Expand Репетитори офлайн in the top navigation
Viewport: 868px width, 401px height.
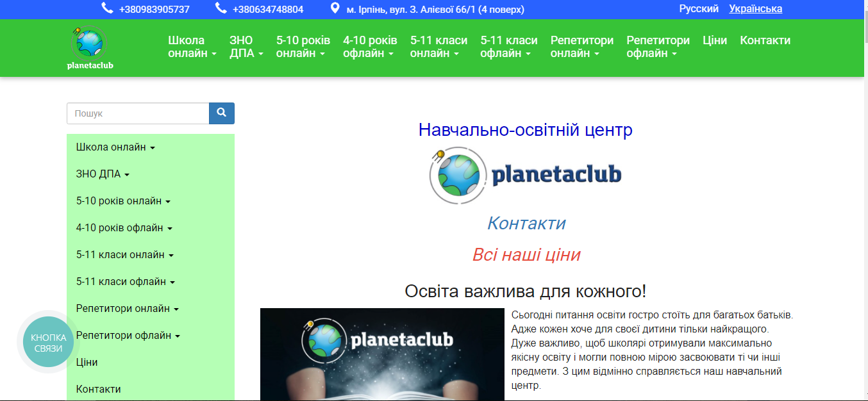pos(658,47)
